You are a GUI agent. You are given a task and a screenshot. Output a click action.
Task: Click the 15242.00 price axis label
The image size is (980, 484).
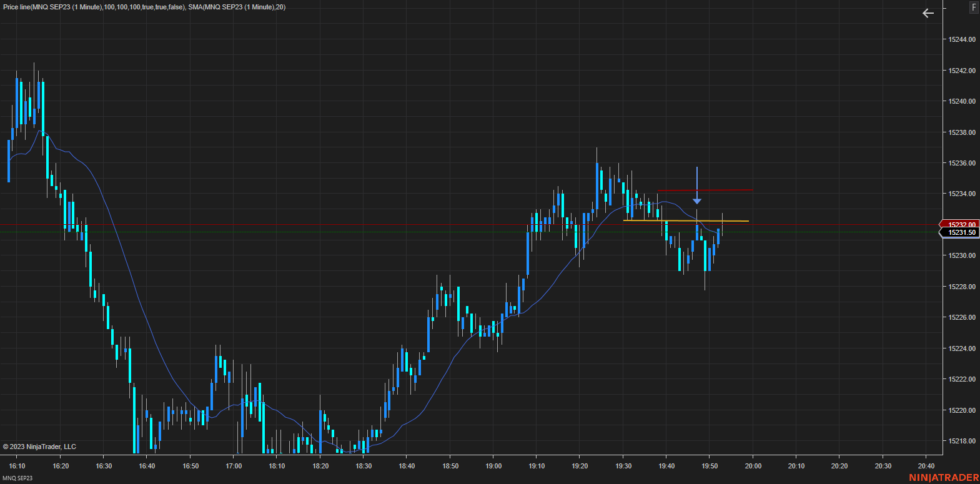point(962,71)
